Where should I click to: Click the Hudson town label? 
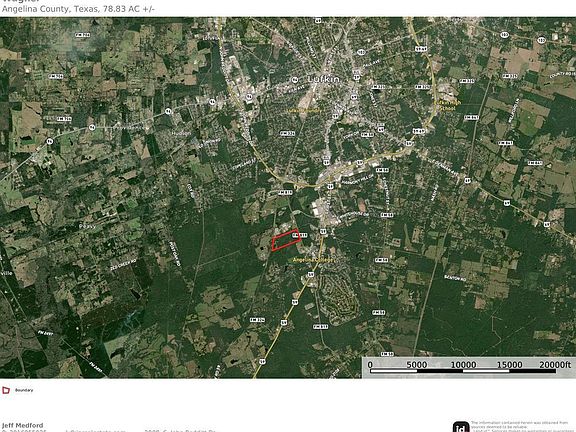pos(181,134)
